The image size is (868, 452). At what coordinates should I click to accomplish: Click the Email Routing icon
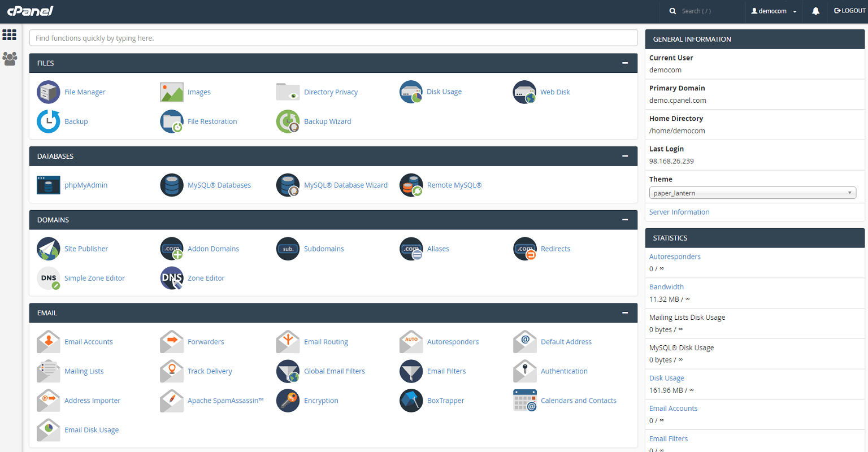(288, 342)
